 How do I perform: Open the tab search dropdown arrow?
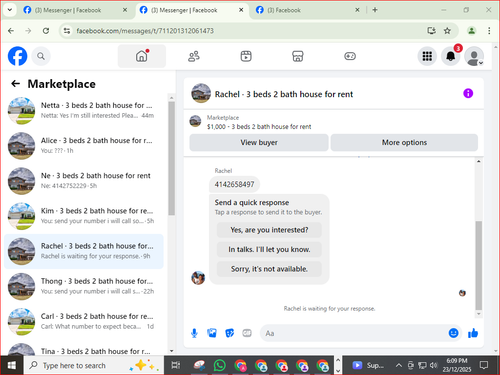10,10
